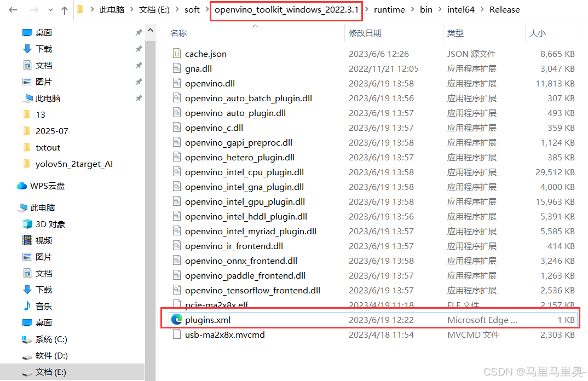
Task: Open 3D 对象 folder icon
Action: [x=27, y=224]
